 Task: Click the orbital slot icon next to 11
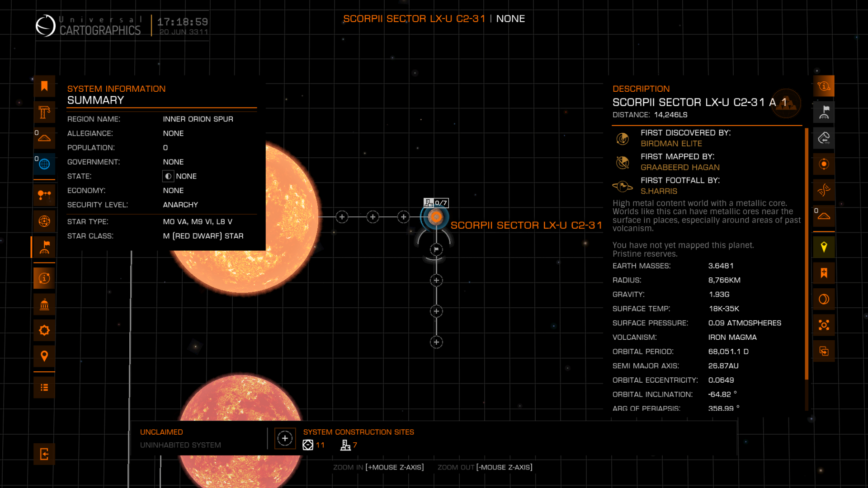click(308, 445)
